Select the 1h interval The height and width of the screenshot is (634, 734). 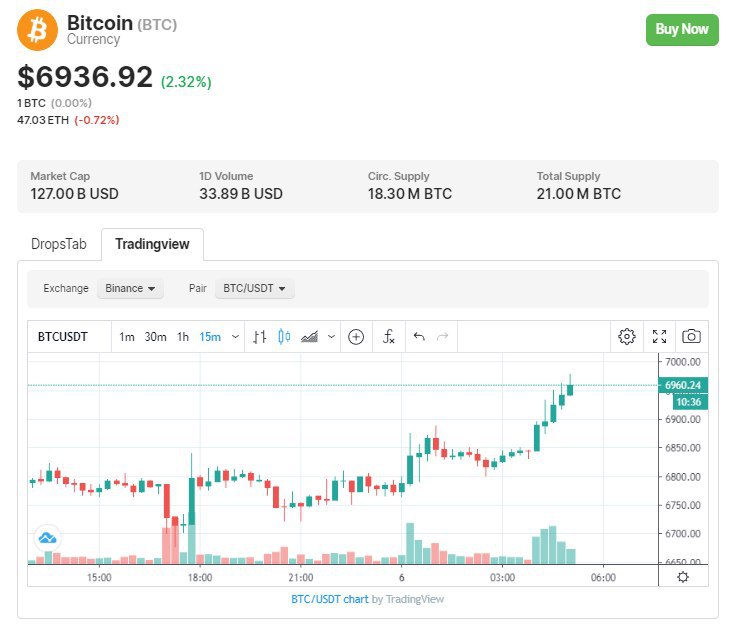click(x=183, y=337)
